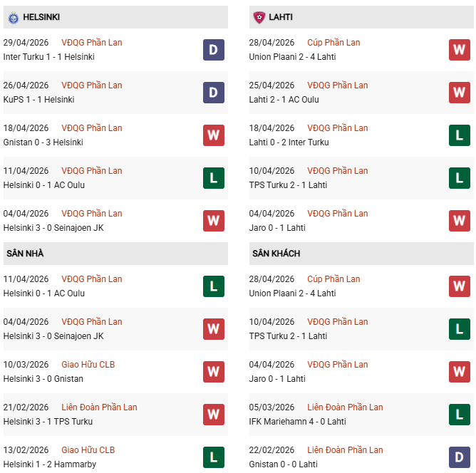Click the W badge for Helsinki 3-1 TPS Turku
The image size is (476, 473).
pyautogui.click(x=213, y=415)
